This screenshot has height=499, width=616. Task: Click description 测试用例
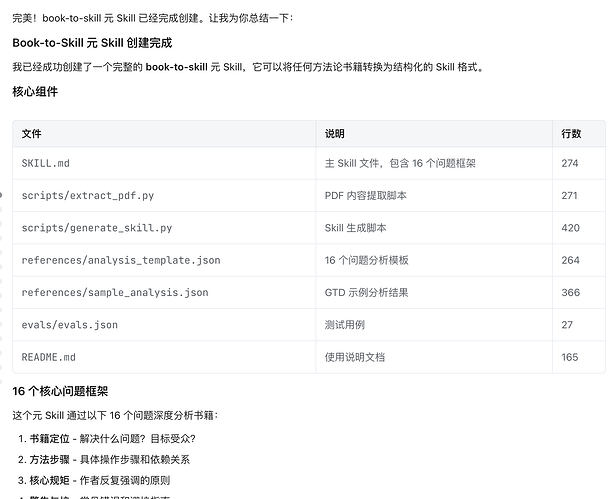345,325
